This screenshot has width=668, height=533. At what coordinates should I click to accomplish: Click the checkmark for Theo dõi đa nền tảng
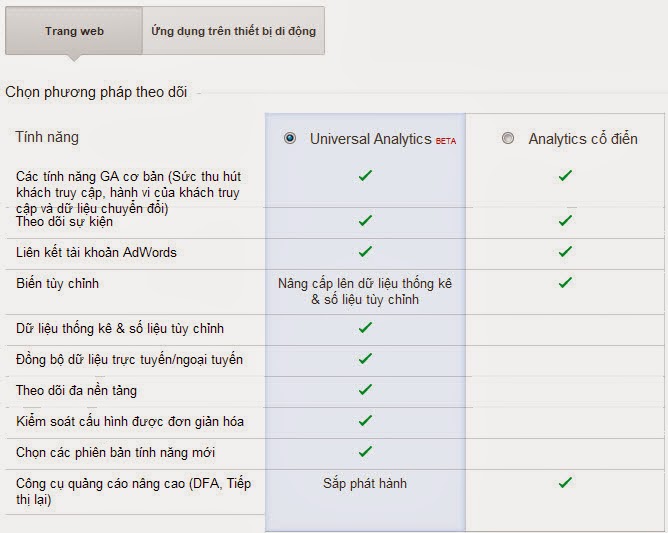(x=365, y=389)
